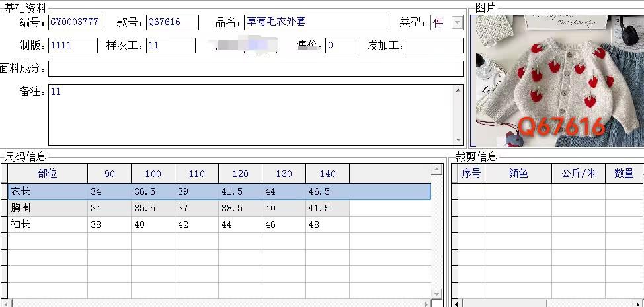Select the 款号 input field Q67616
The height and width of the screenshot is (307, 644).
click(x=173, y=22)
